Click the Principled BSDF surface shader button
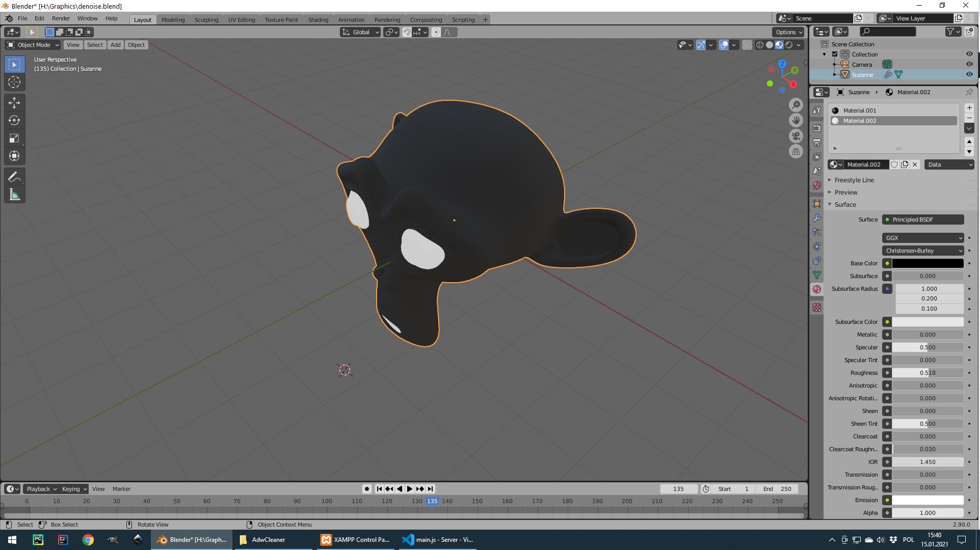 pos(923,219)
